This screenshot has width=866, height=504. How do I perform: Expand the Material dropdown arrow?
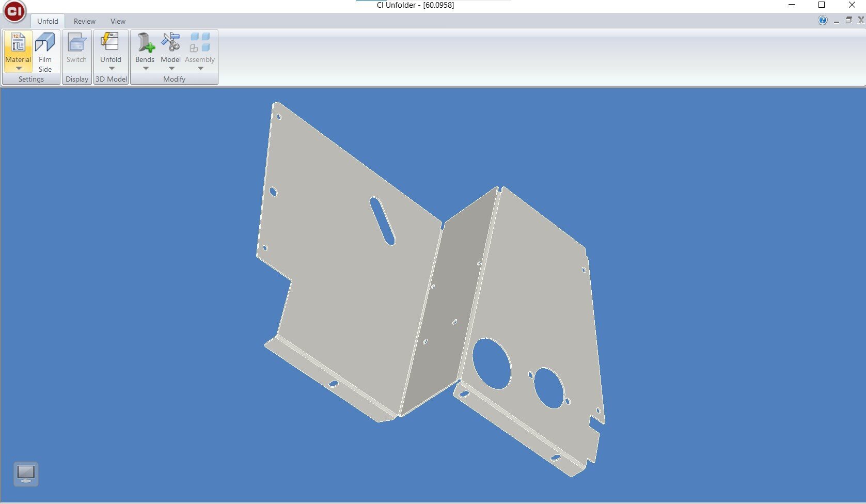click(x=19, y=68)
